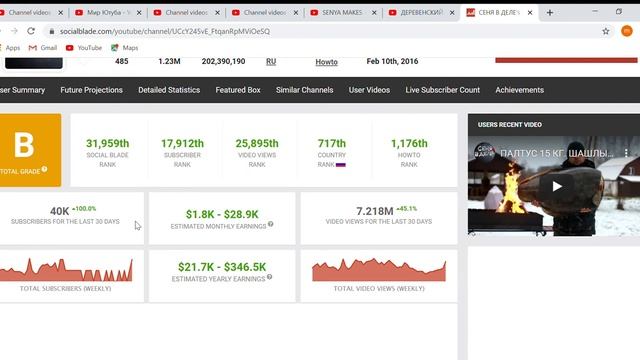Select the active СЕНЯ В ДЕЛЕ tab
Viewport: 640px width, 360px height.
click(499, 13)
